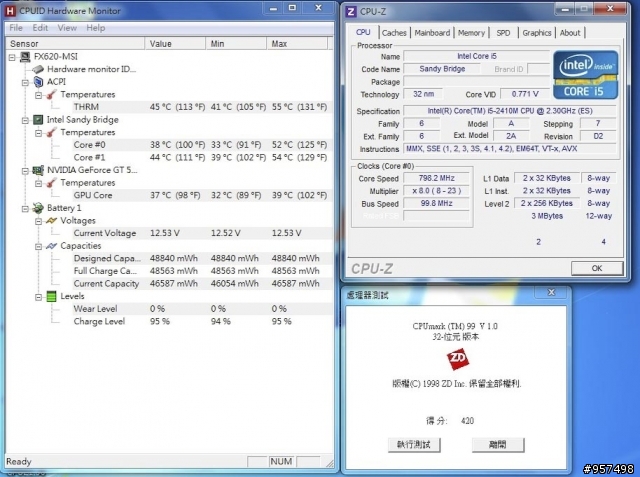Click the CPU-Z title bar icon
The height and width of the screenshot is (477, 640).
click(x=350, y=11)
